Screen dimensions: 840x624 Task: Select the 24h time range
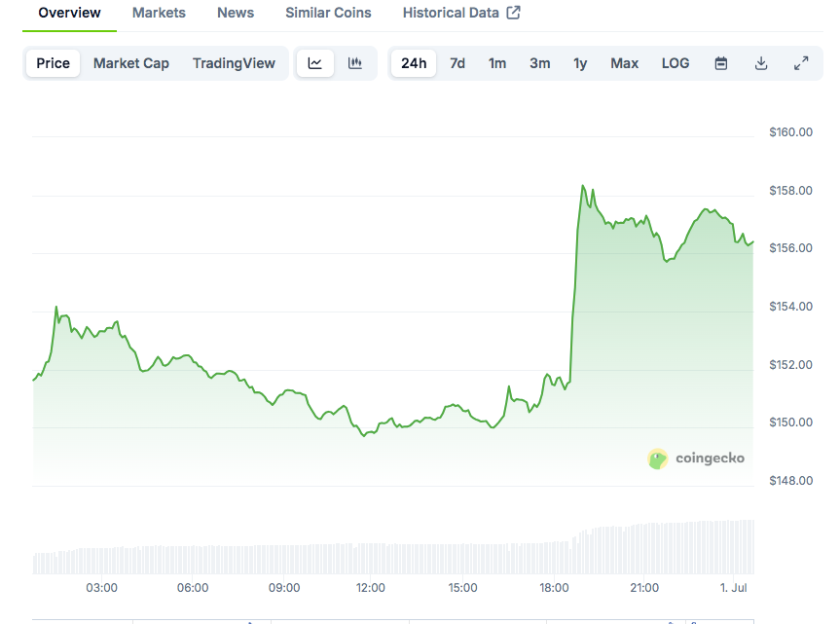[x=414, y=63]
